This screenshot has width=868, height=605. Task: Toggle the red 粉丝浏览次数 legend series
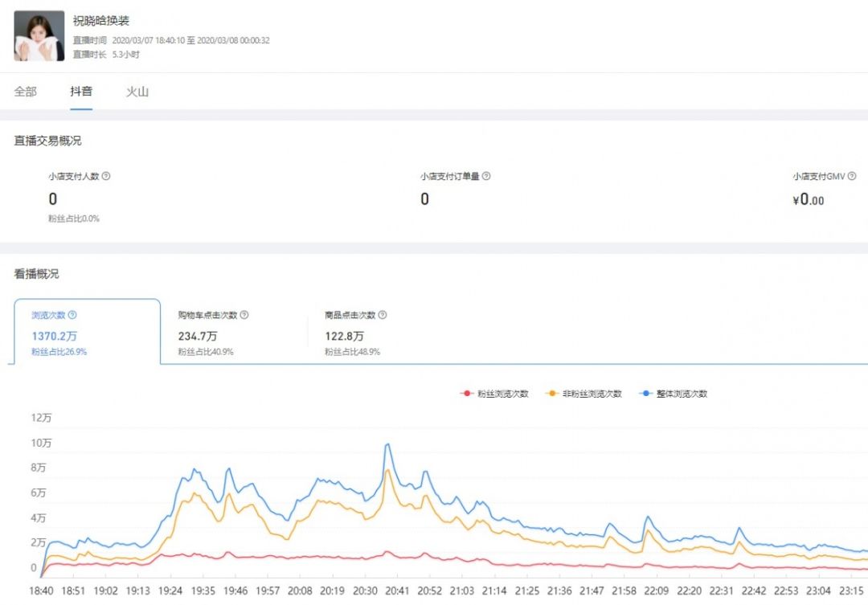click(x=494, y=394)
